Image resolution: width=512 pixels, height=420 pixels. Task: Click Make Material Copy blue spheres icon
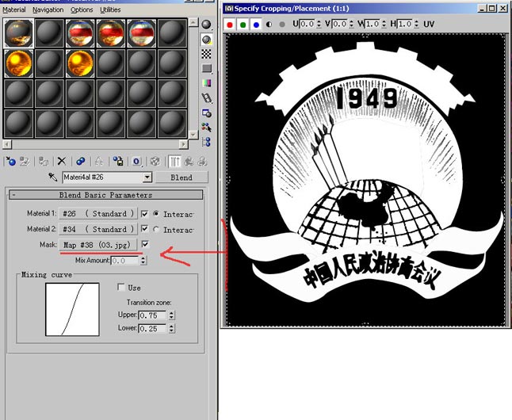pos(80,161)
